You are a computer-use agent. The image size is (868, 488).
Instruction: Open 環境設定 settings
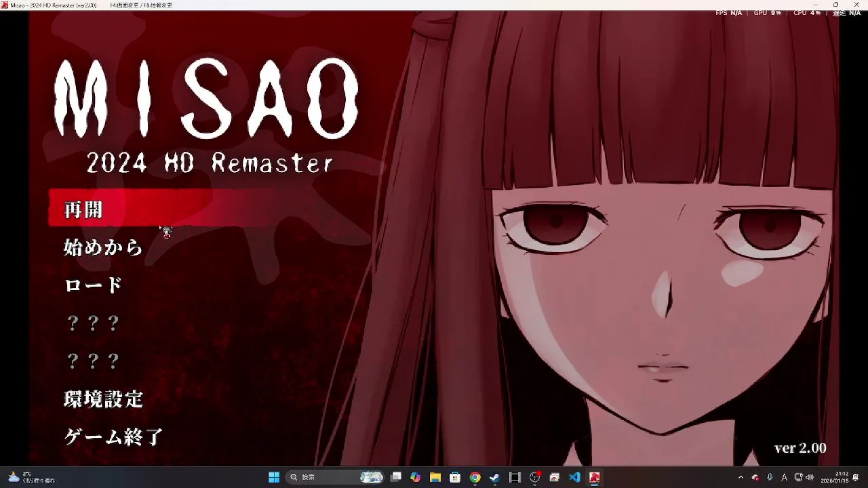(x=103, y=399)
